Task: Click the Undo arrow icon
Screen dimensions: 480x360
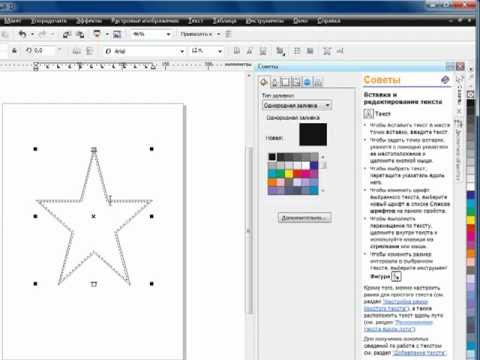Action: point(23,34)
